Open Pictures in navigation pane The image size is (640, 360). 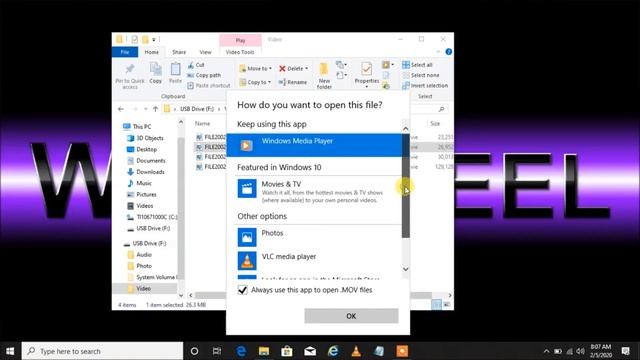click(x=142, y=195)
